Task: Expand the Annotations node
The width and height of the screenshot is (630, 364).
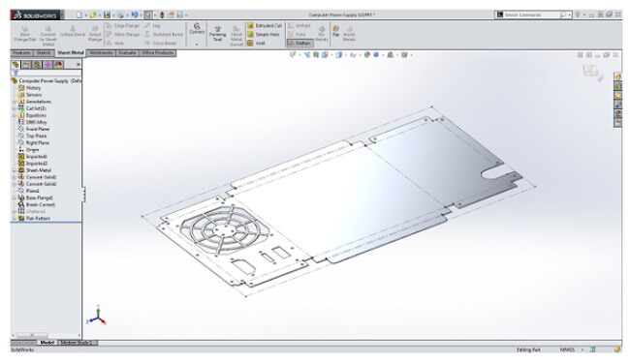Action: coord(15,102)
